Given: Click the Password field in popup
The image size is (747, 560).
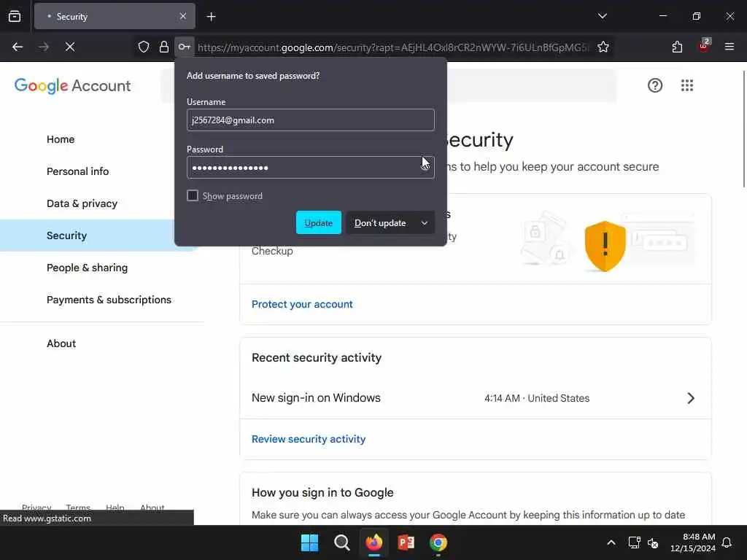Looking at the screenshot, I should point(311,167).
